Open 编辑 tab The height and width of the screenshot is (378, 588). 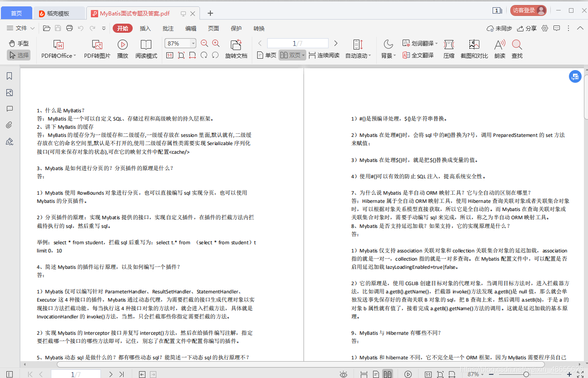[x=191, y=28]
